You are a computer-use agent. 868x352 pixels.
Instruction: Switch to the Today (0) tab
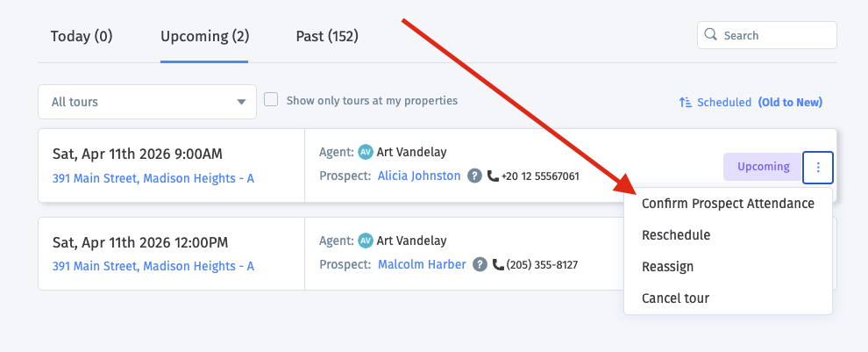point(82,37)
